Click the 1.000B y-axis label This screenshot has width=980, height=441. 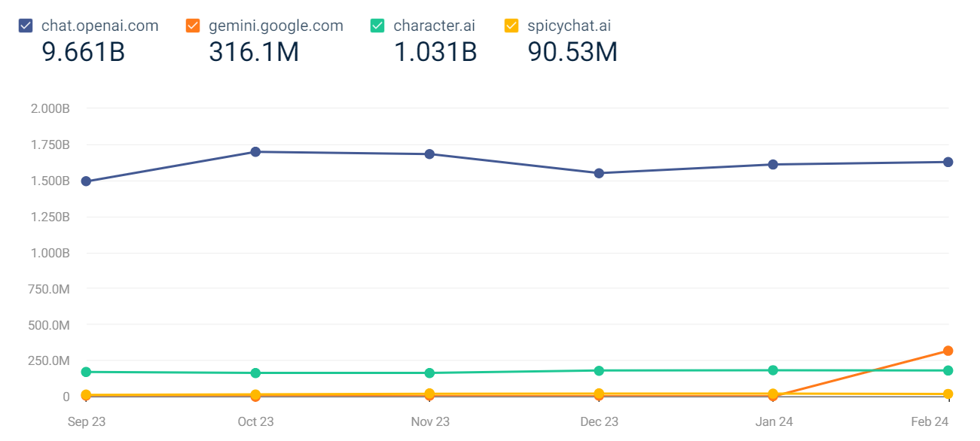click(x=50, y=253)
